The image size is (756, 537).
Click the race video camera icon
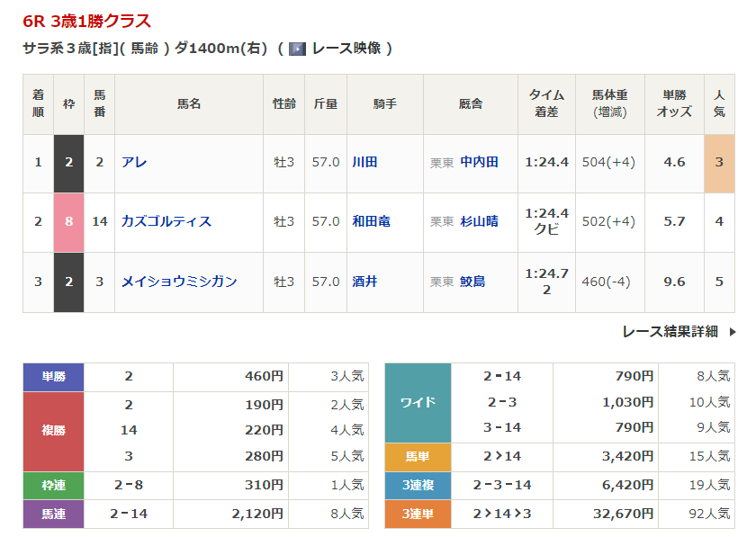[x=297, y=49]
